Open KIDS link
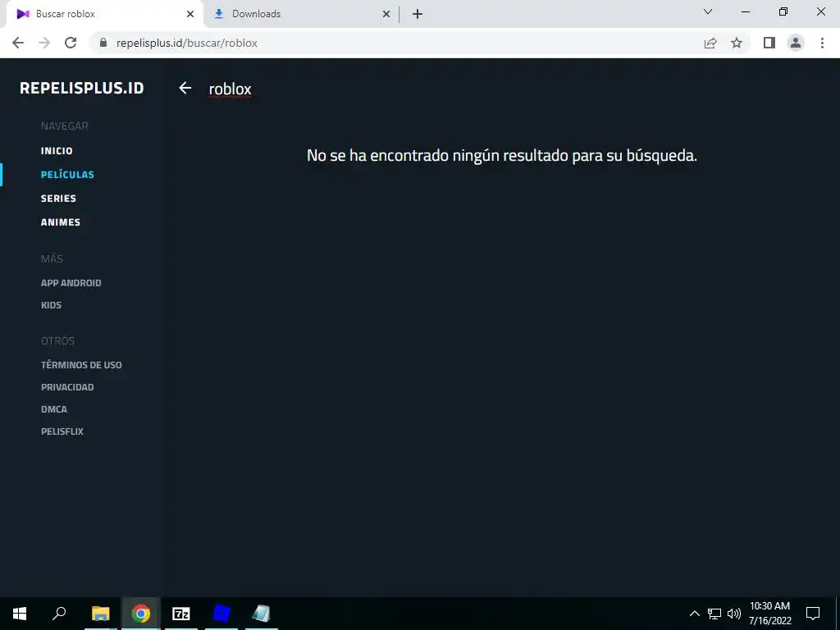 [52, 305]
